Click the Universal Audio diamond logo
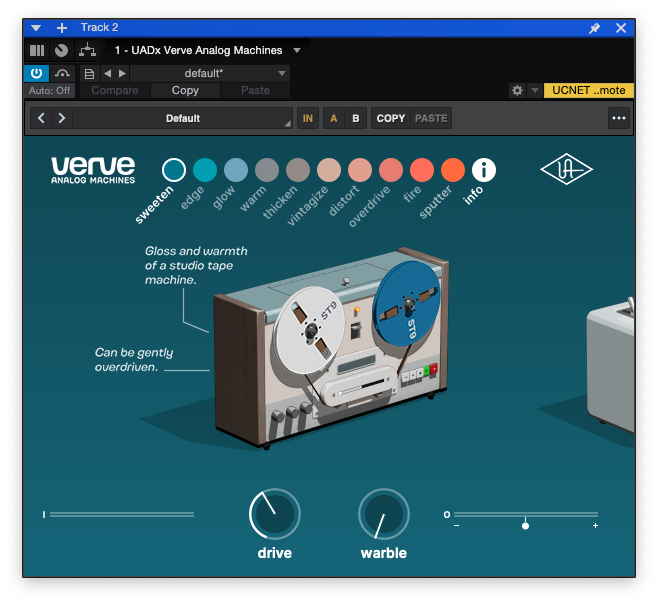Viewport: 658px width, 604px height. click(x=567, y=169)
